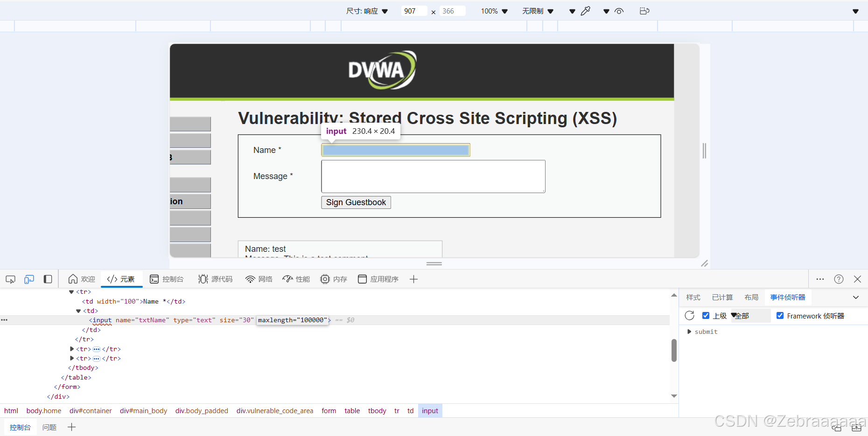This screenshot has width=868, height=436.
Task: Toggle Framework listeners checkbox
Action: coord(780,316)
